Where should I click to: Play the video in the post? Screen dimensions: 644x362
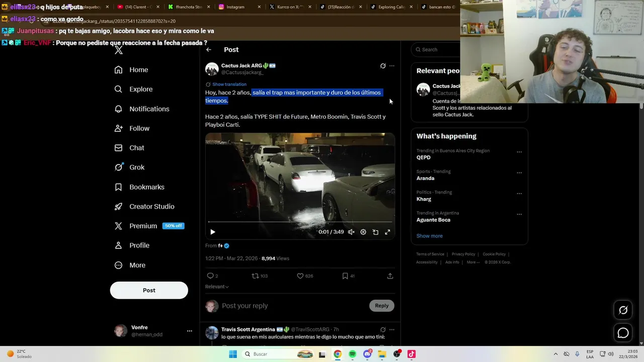point(213,232)
